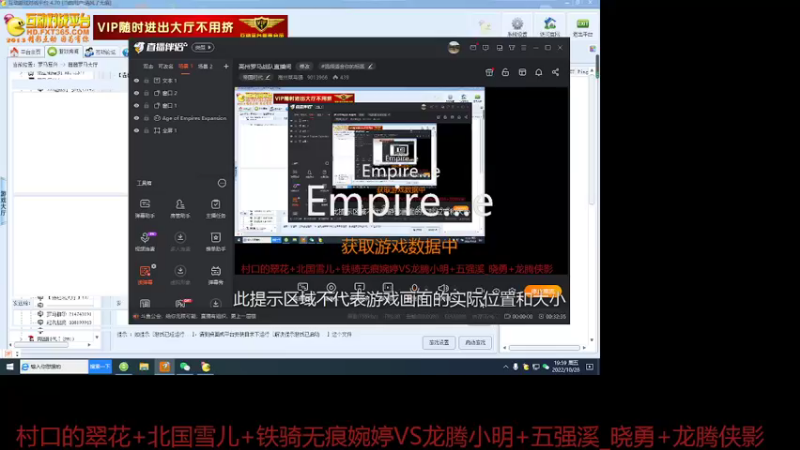Click the left button below the background window's hint text
Viewport: 800px width, 450px height.
click(x=439, y=343)
